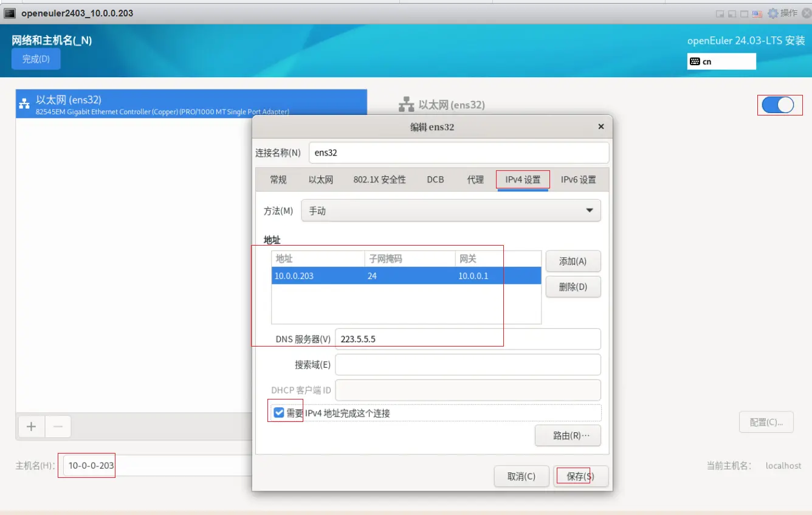
Task: Click the plus icon to add network device
Action: (32, 426)
